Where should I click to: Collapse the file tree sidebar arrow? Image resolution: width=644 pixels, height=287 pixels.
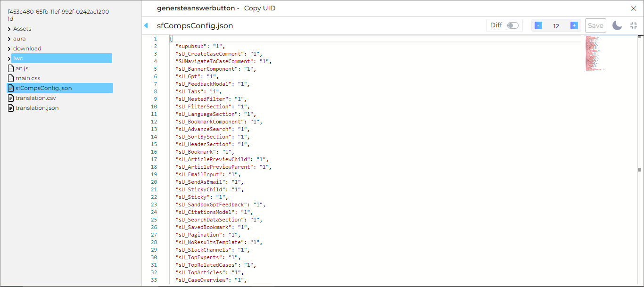pyautogui.click(x=146, y=25)
